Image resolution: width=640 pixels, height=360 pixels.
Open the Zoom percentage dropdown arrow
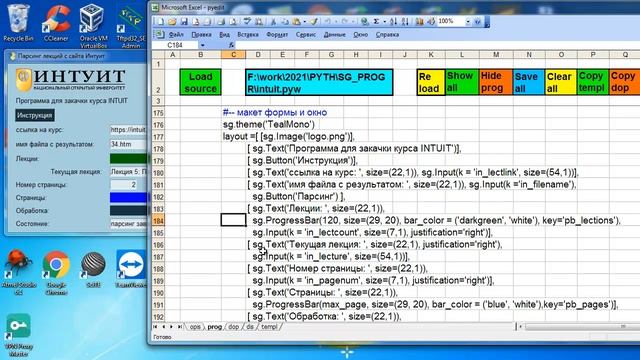pos(468,21)
